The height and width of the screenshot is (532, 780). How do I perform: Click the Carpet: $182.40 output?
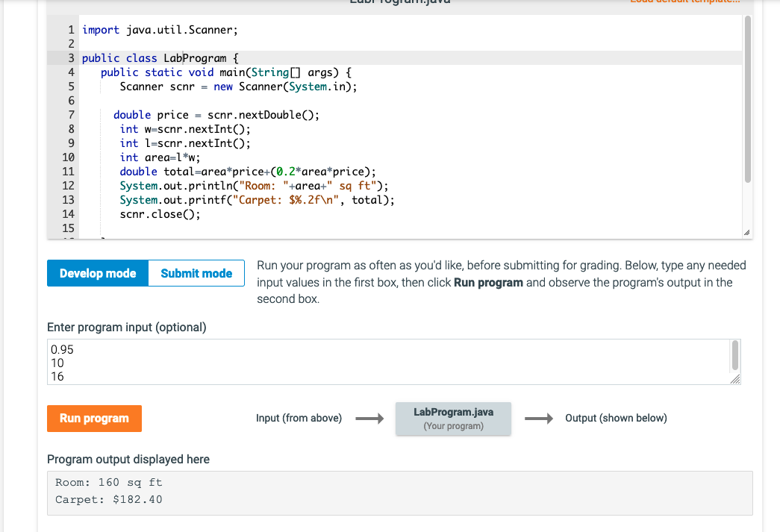(108, 499)
